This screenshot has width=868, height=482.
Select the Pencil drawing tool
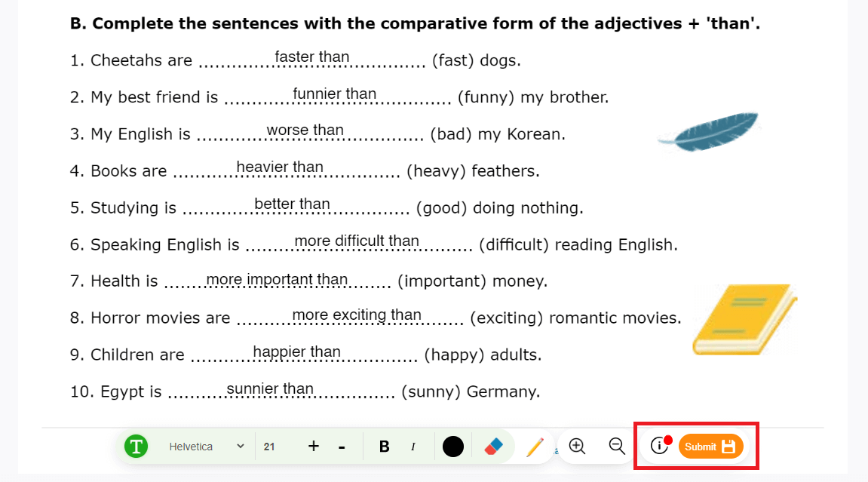pyautogui.click(x=535, y=447)
